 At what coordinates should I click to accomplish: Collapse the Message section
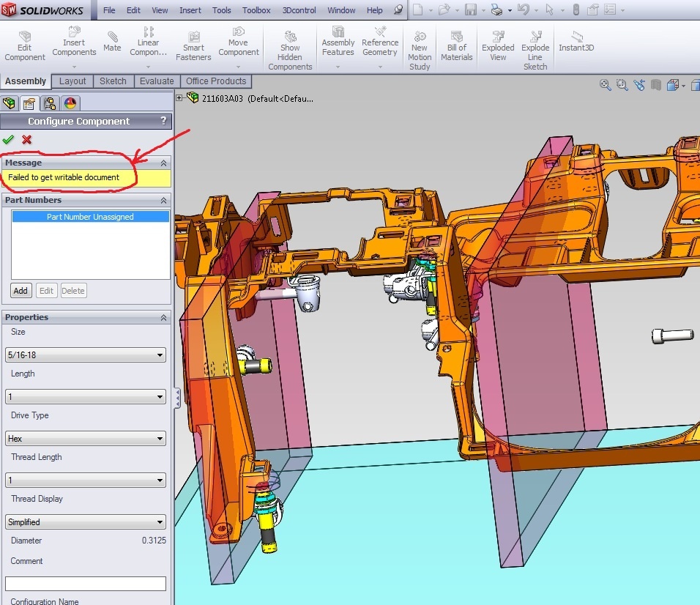[163, 163]
